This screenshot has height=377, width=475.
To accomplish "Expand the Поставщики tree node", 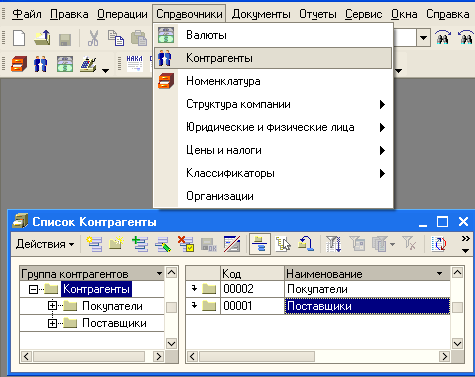I will click(x=52, y=323).
